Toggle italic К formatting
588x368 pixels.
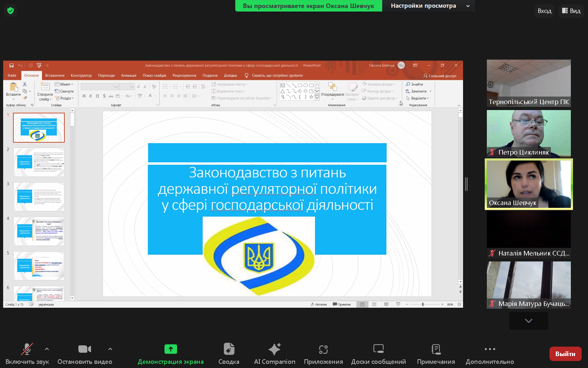[x=91, y=96]
